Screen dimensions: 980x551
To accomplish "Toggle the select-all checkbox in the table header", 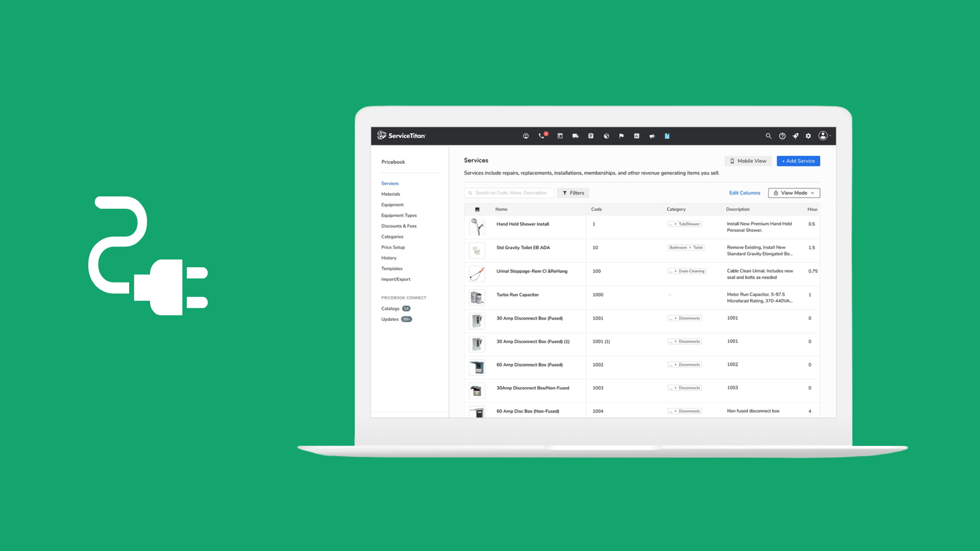I will [x=477, y=210].
